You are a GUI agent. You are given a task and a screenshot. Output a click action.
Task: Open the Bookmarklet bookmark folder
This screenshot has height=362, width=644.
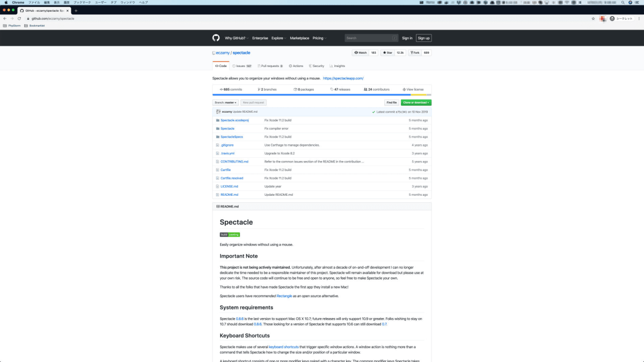tap(34, 25)
